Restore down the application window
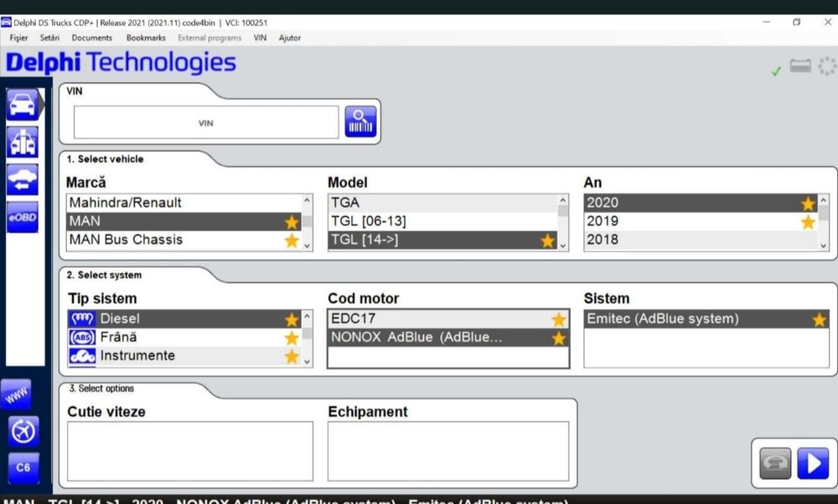This screenshot has width=838, height=504. point(796,22)
